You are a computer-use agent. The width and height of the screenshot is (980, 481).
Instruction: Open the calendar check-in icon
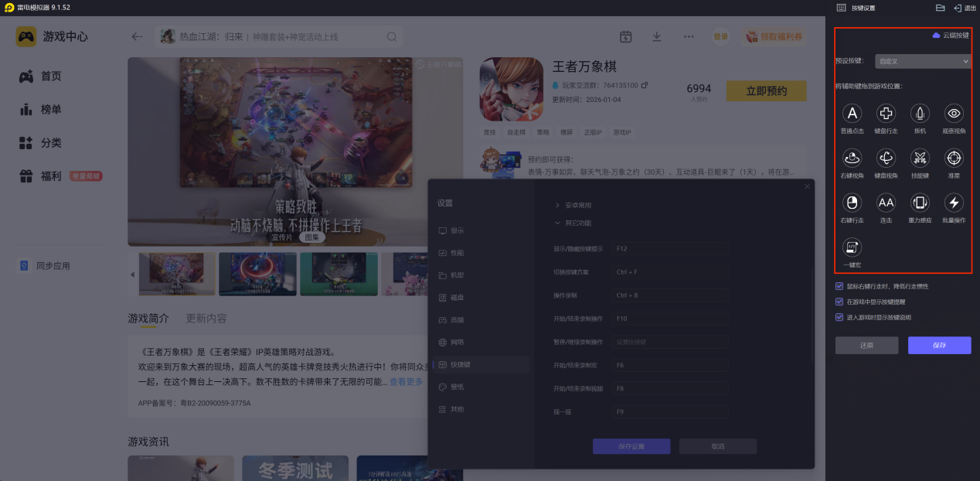(x=626, y=36)
